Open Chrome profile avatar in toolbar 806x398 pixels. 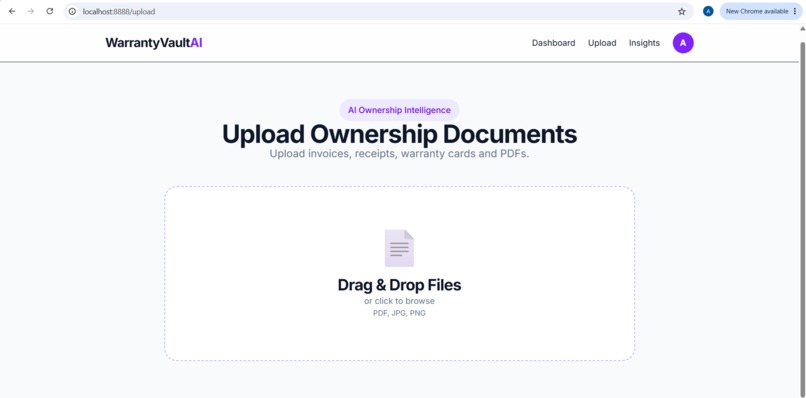(708, 11)
